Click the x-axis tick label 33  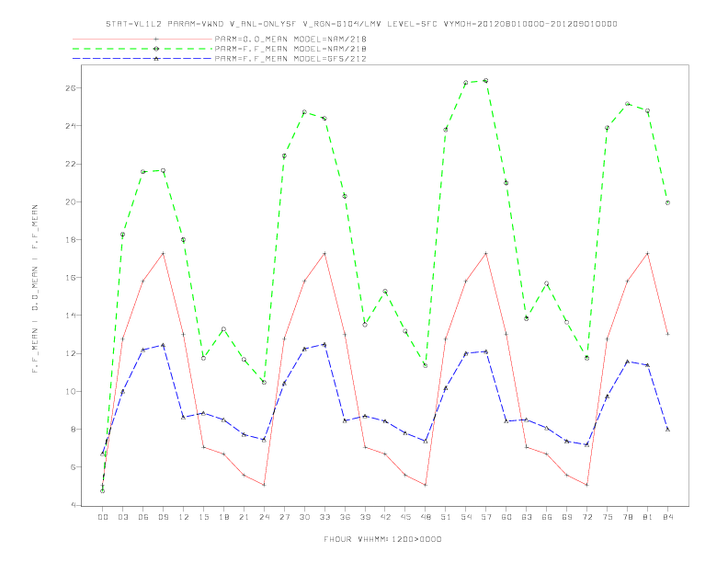[324, 517]
